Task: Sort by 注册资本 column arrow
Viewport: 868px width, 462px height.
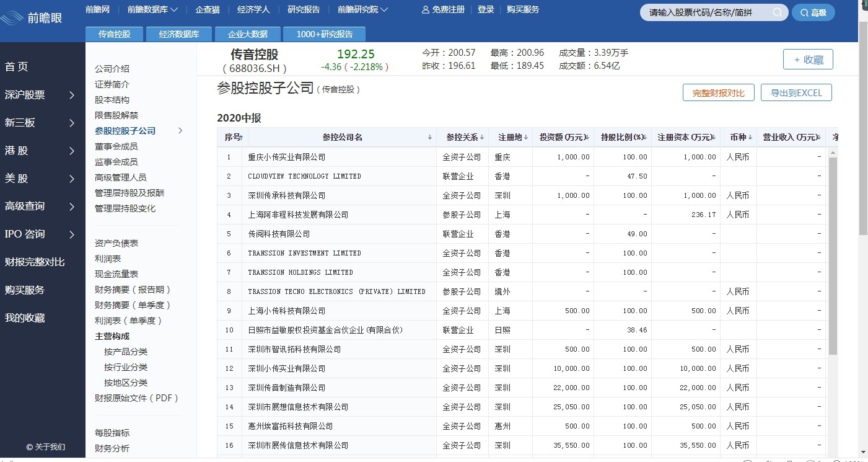Action: coord(715,137)
